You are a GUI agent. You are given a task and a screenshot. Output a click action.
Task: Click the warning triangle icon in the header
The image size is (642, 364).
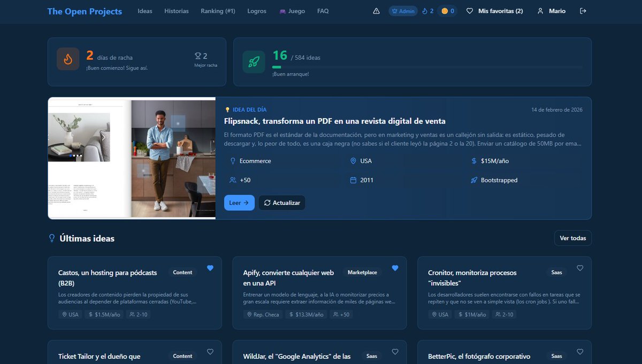tap(376, 11)
